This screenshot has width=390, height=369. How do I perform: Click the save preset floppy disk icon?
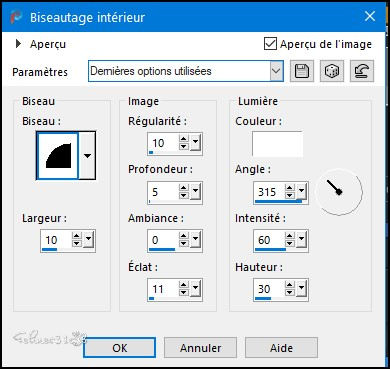pos(302,71)
